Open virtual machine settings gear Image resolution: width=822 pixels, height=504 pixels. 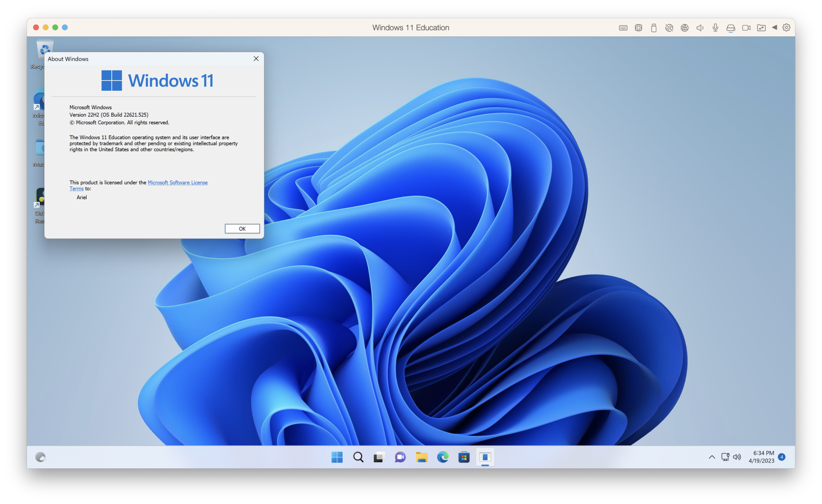click(x=786, y=28)
